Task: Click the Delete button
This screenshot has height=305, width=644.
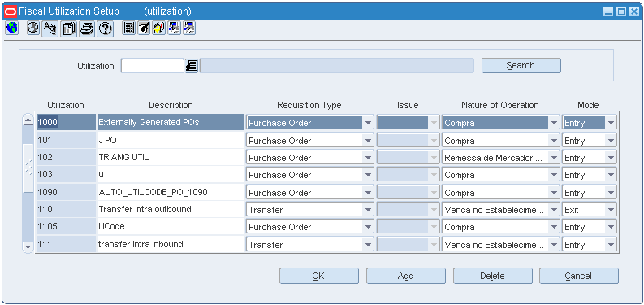Action: click(x=492, y=276)
